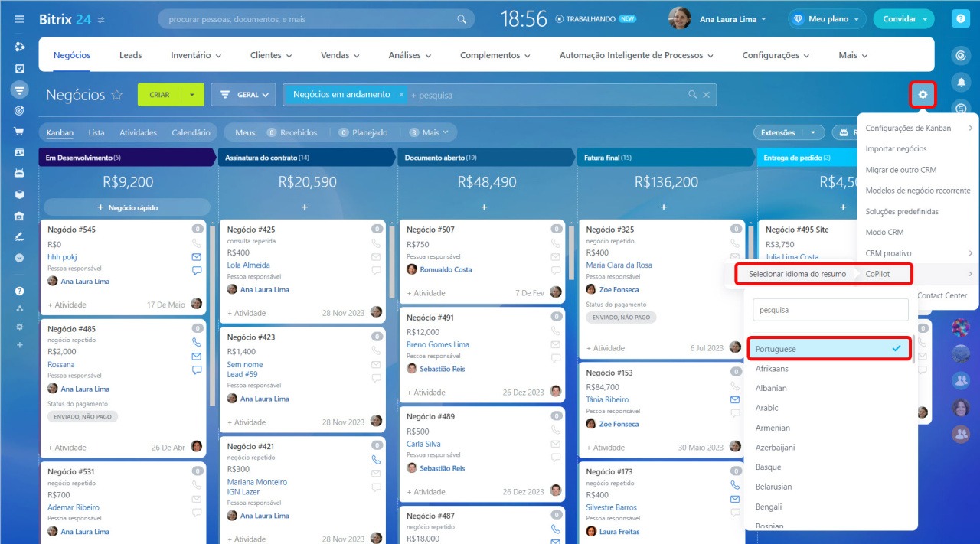Pick Arabic from the language list
Viewport: 980px width, 544px height.
point(766,408)
